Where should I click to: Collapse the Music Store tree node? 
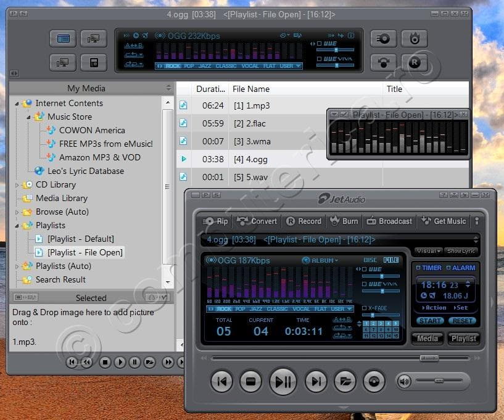(28, 117)
